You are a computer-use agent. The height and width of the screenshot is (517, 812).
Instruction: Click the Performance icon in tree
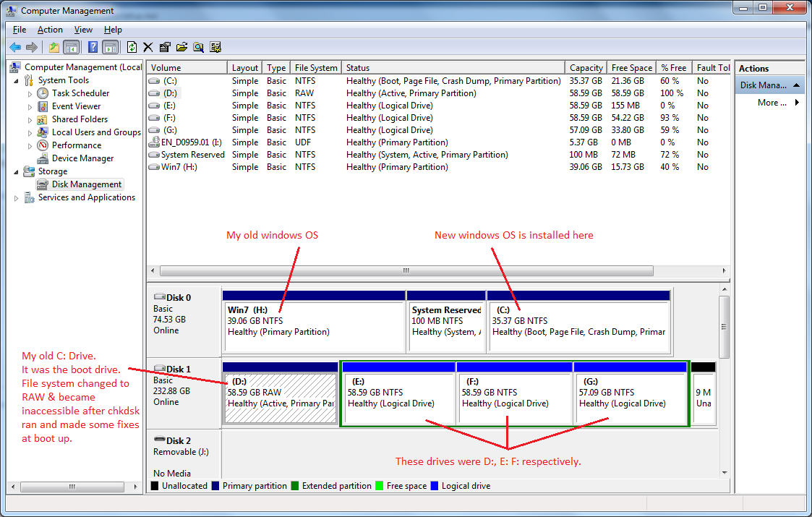point(43,145)
